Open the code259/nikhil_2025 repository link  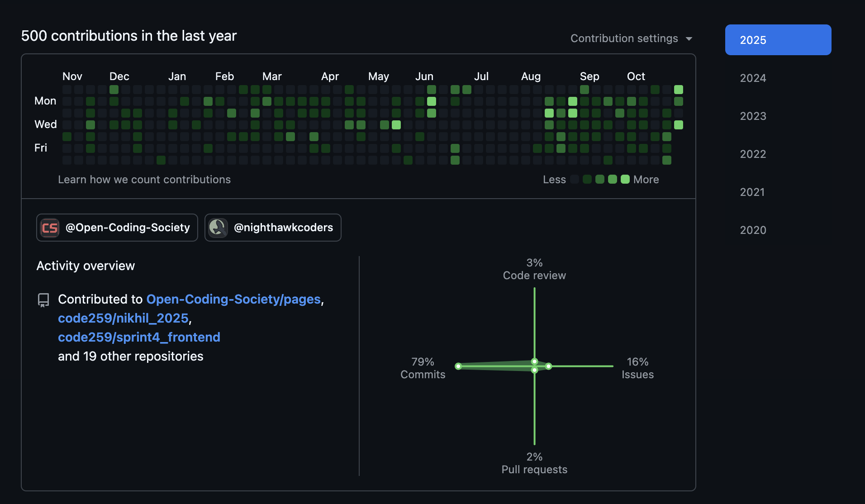point(123,318)
